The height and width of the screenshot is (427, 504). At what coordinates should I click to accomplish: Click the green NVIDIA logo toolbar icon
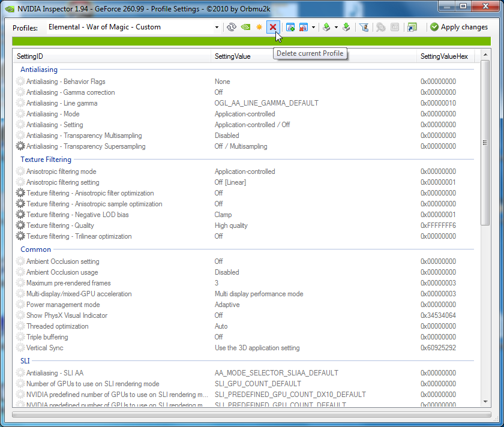tap(245, 27)
